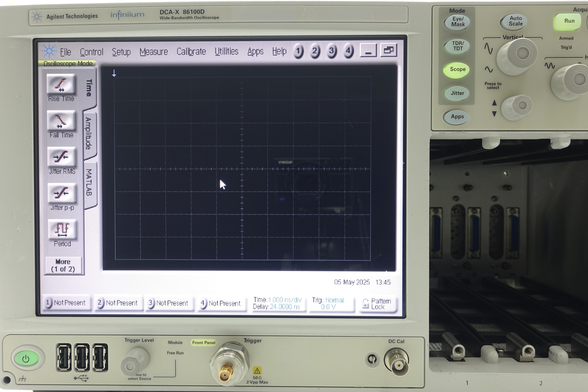Click the center of the waveform graticule
588x392 pixels.
(242, 169)
